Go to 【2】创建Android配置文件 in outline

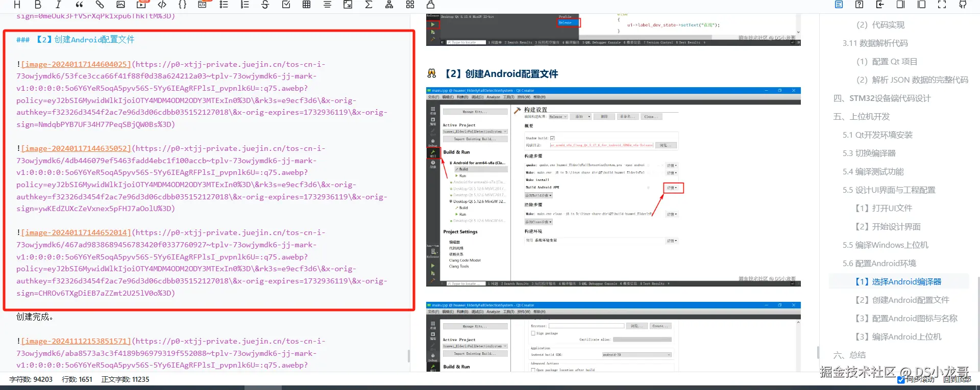coord(902,300)
